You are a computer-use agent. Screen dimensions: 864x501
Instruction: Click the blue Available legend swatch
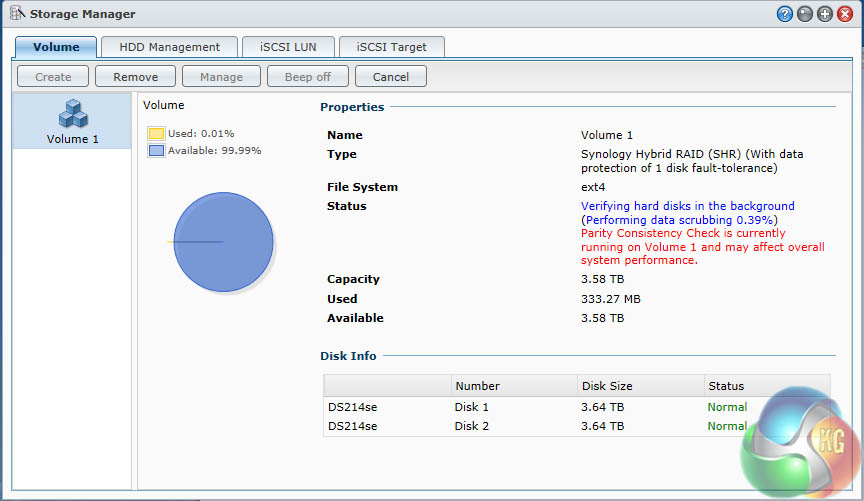156,150
